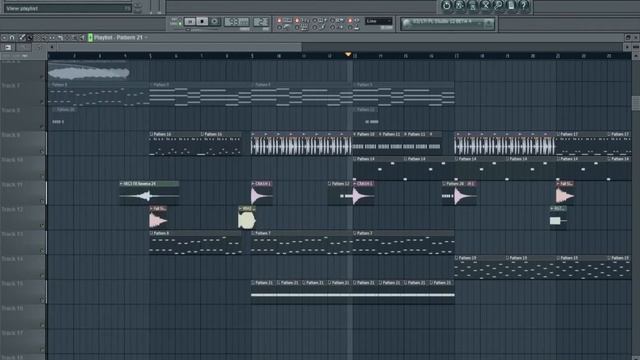Select the pencil Draw tool in playlist
This screenshot has width=640, height=360.
(x=22, y=38)
